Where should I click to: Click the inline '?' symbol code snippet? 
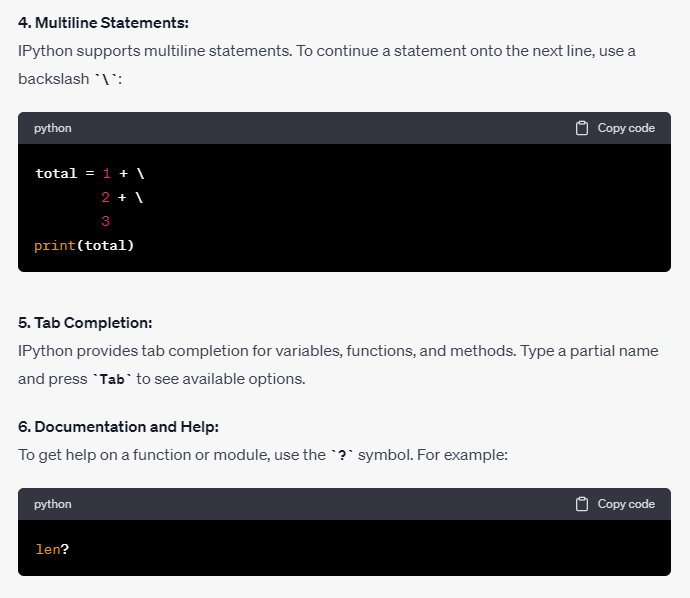[x=342, y=456]
